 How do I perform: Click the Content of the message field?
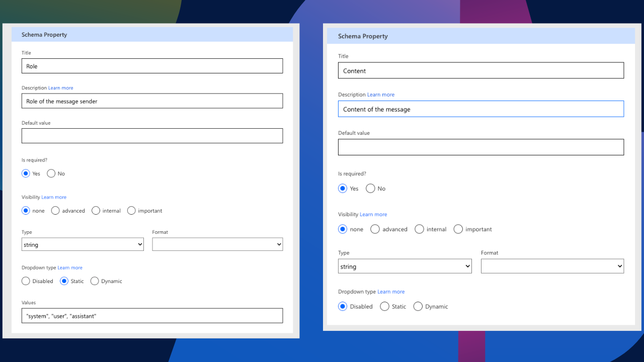point(481,109)
